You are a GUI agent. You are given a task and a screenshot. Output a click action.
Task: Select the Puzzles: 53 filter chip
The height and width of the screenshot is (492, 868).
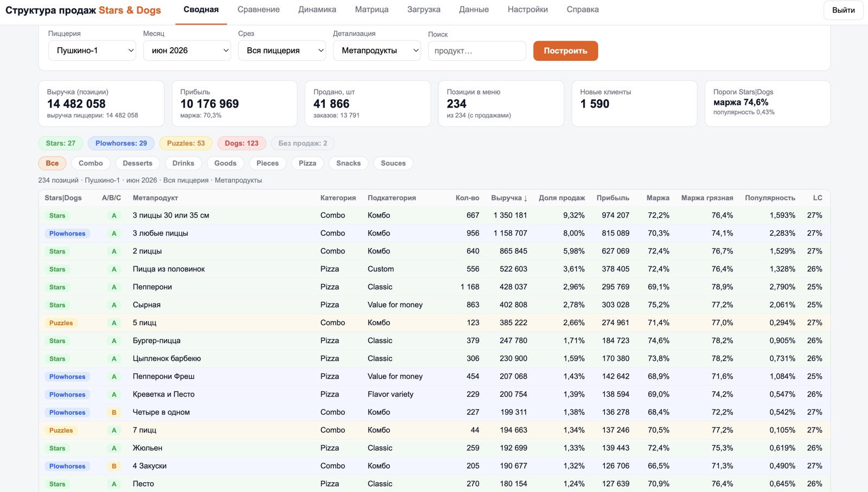click(186, 143)
